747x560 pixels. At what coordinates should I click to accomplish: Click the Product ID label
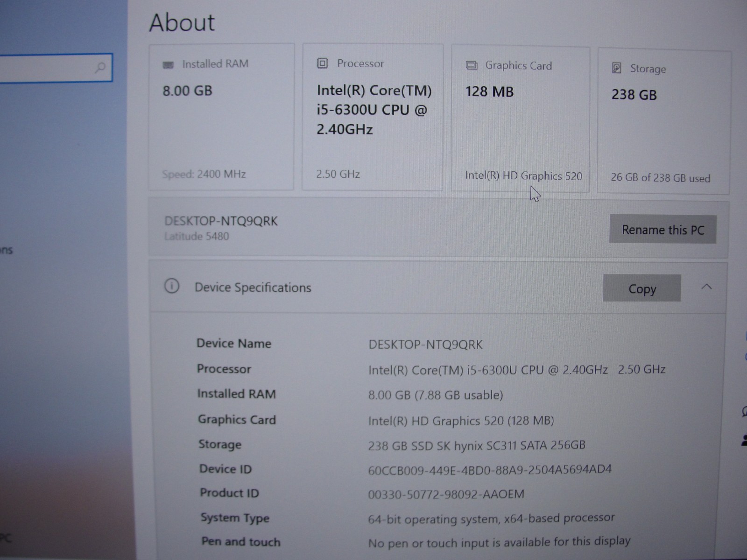229,493
